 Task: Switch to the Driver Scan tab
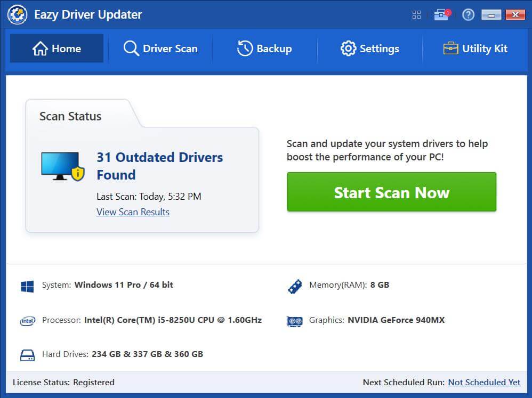point(160,48)
